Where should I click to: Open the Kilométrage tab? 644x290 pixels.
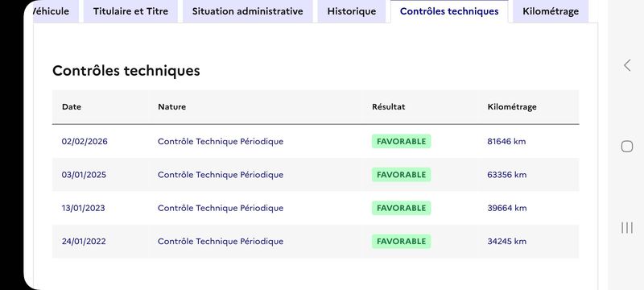click(x=551, y=11)
